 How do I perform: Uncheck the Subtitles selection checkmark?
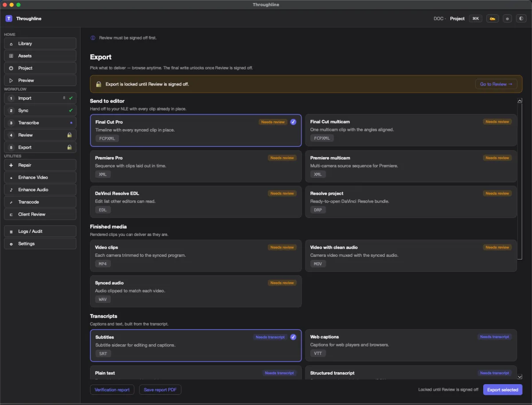pyautogui.click(x=293, y=337)
